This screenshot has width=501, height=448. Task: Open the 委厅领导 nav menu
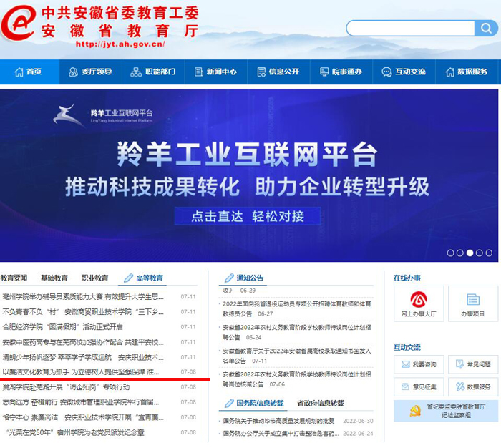point(90,72)
